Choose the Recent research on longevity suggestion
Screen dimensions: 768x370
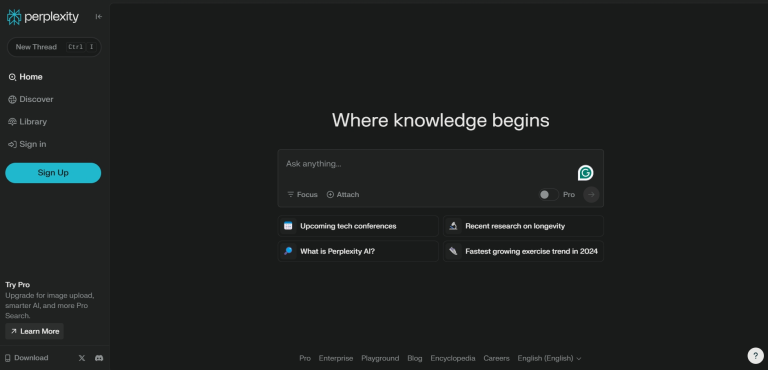tap(523, 226)
